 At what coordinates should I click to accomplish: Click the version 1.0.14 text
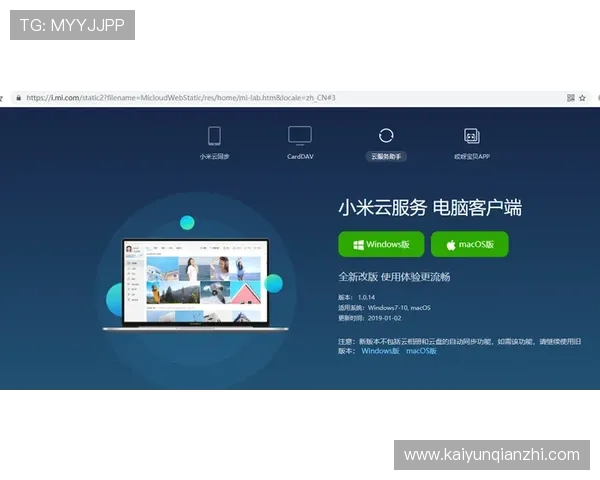coord(366,297)
